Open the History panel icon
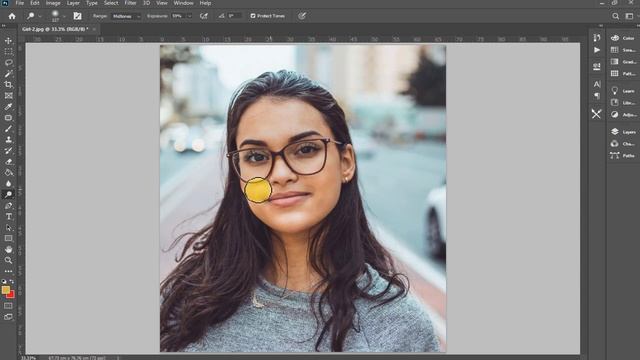 (x=597, y=38)
